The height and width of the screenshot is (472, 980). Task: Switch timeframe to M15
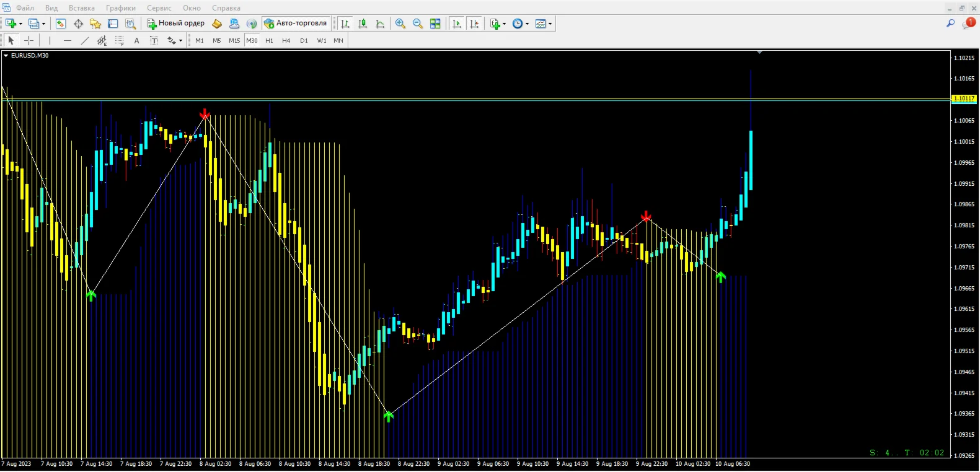pos(234,40)
